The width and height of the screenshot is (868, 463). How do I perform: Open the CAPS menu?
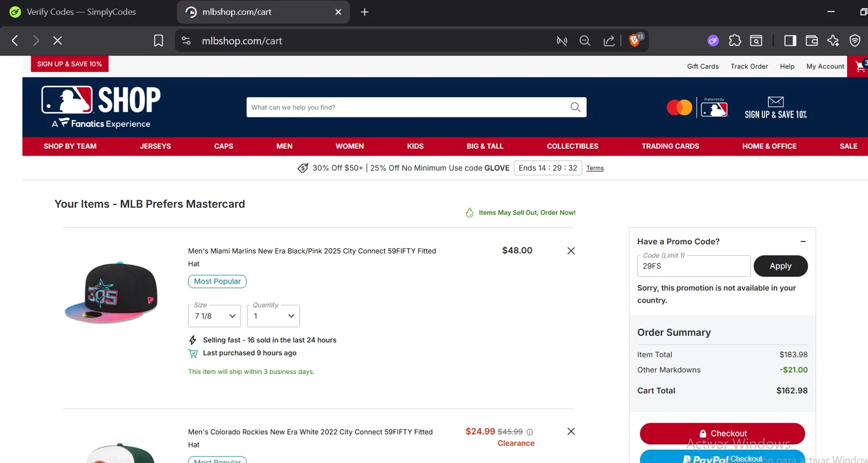[223, 146]
